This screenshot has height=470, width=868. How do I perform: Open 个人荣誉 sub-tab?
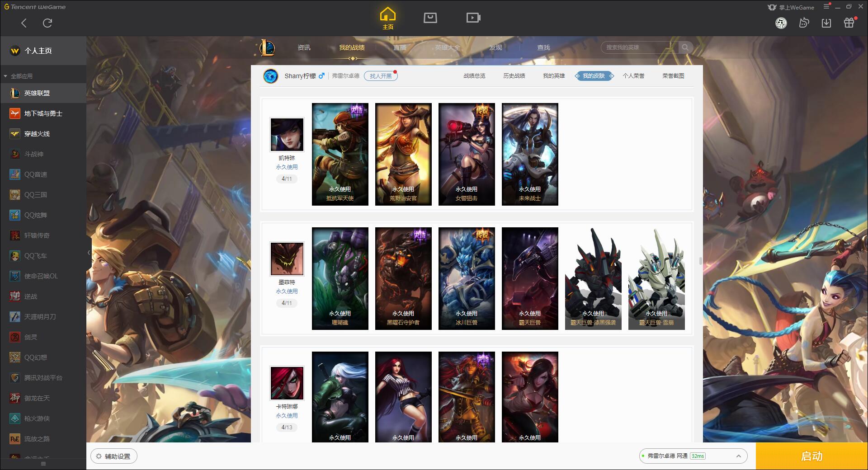coord(633,76)
